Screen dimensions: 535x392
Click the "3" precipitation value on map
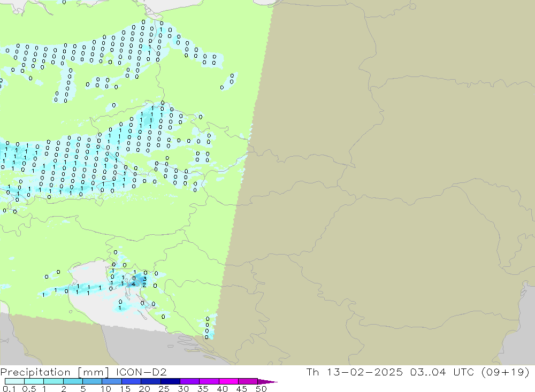144,279
